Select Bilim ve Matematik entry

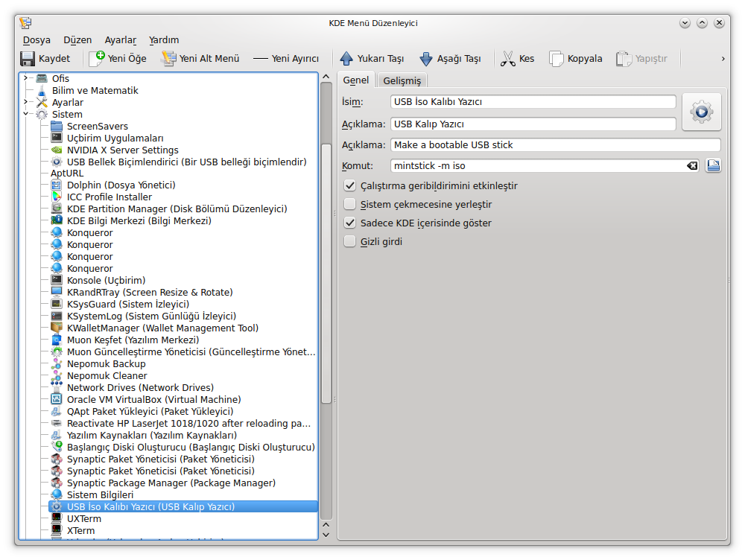pyautogui.click(x=95, y=90)
